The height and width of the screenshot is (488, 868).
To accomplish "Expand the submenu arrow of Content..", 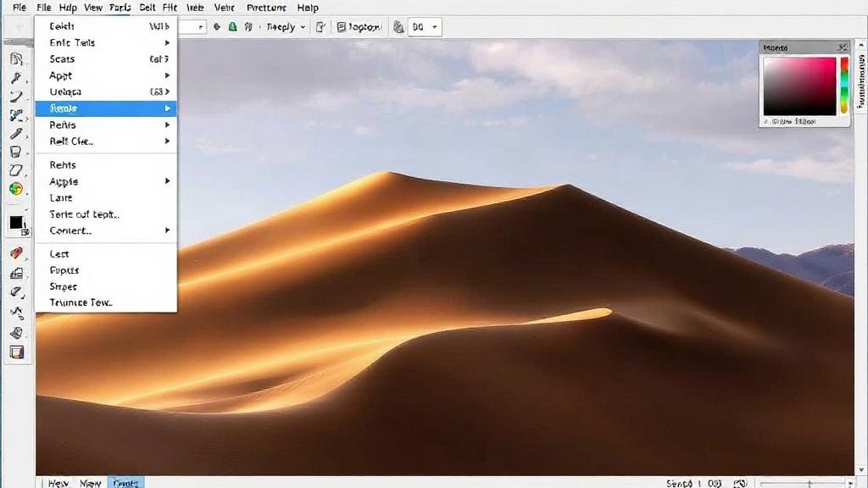I will coord(167,230).
